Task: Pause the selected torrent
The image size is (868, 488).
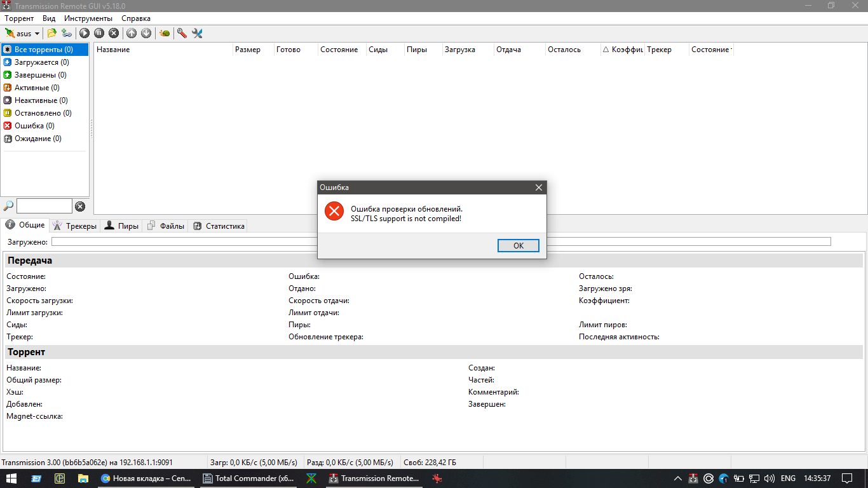Action: [100, 33]
